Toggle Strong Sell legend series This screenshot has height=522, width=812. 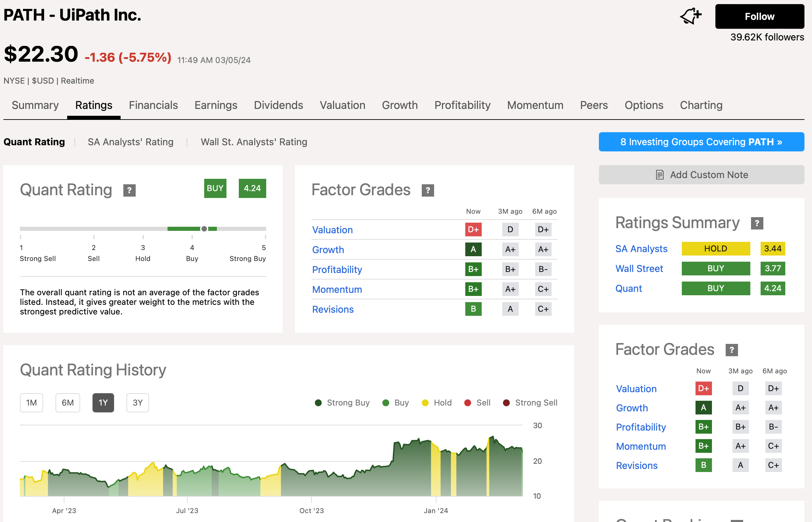point(530,403)
